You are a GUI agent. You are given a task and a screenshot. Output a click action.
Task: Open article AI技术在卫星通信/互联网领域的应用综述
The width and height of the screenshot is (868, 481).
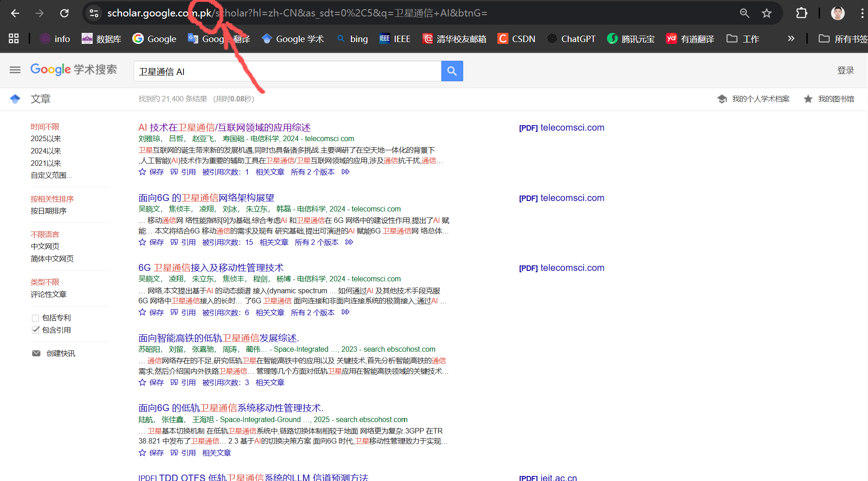pos(225,127)
